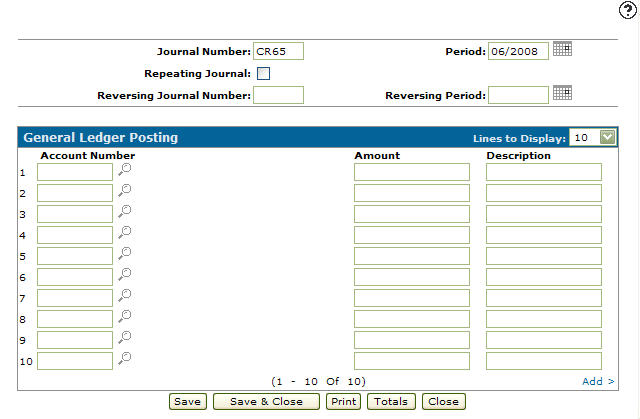Select Description field on line 6
The image size is (640, 419).
coord(544,277)
